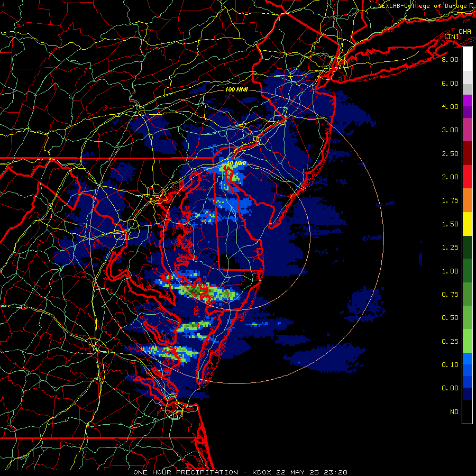
Task: Click the '0.25' legend value
Action: (450, 342)
